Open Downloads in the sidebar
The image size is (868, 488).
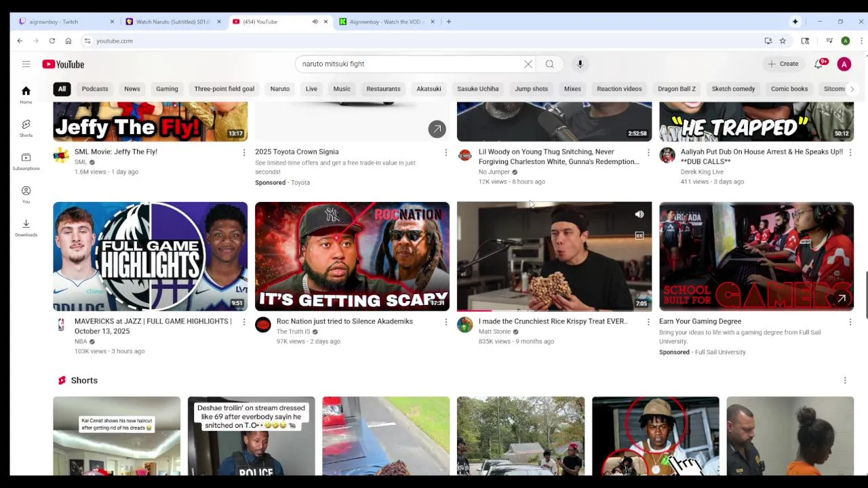(x=26, y=228)
